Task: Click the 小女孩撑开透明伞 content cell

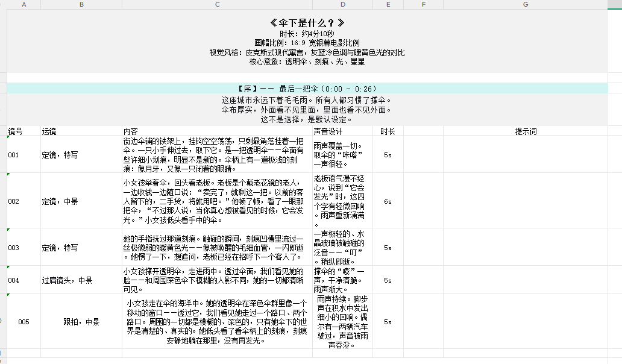Action: point(217,280)
